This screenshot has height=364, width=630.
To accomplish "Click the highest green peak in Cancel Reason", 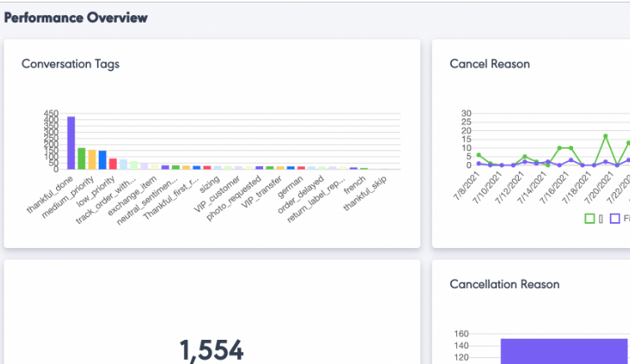I will coord(605,136).
